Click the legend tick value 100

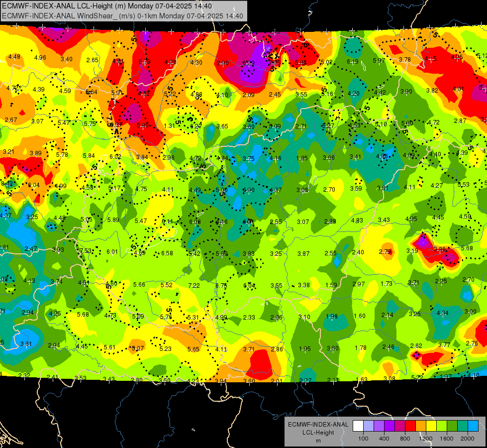tap(363, 439)
